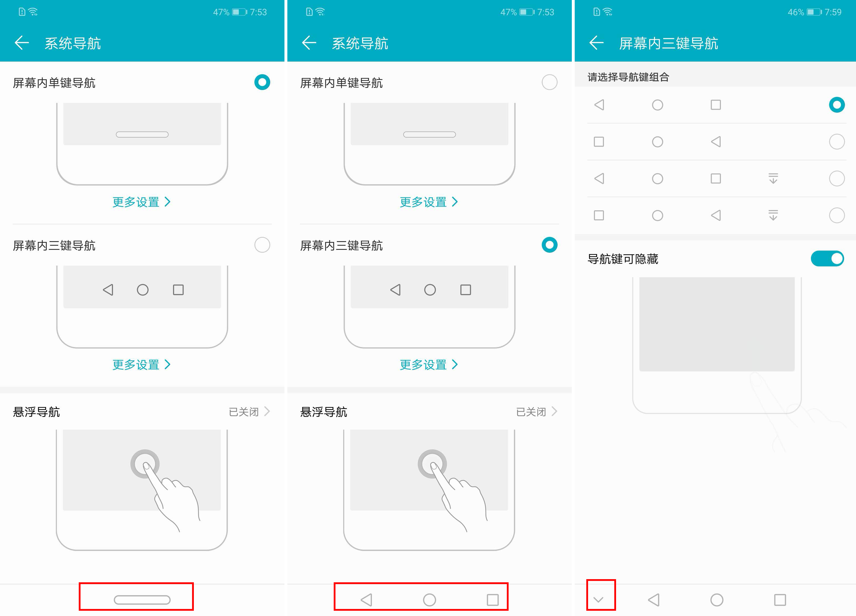The width and height of the screenshot is (856, 616).
Task: Open 更多设置 under single-key navigation, left screen
Action: coord(141,202)
